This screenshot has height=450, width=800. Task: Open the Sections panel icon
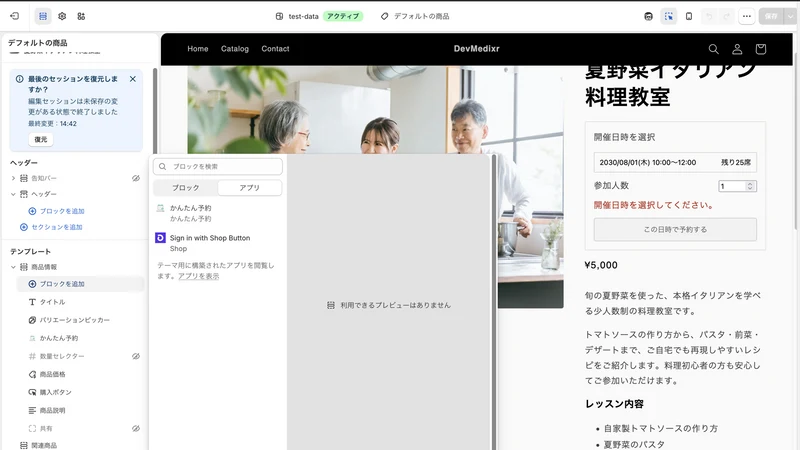(x=43, y=16)
